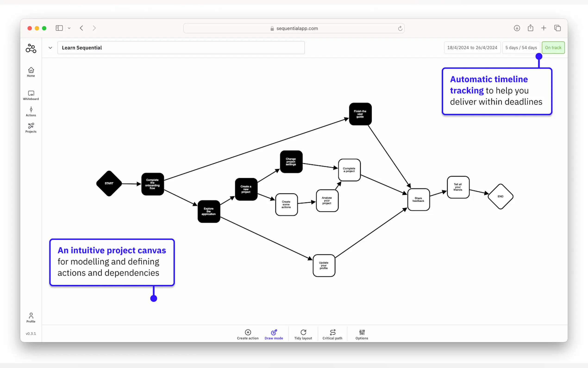Toggle Draw mode off
The height and width of the screenshot is (368, 588).
pyautogui.click(x=274, y=334)
